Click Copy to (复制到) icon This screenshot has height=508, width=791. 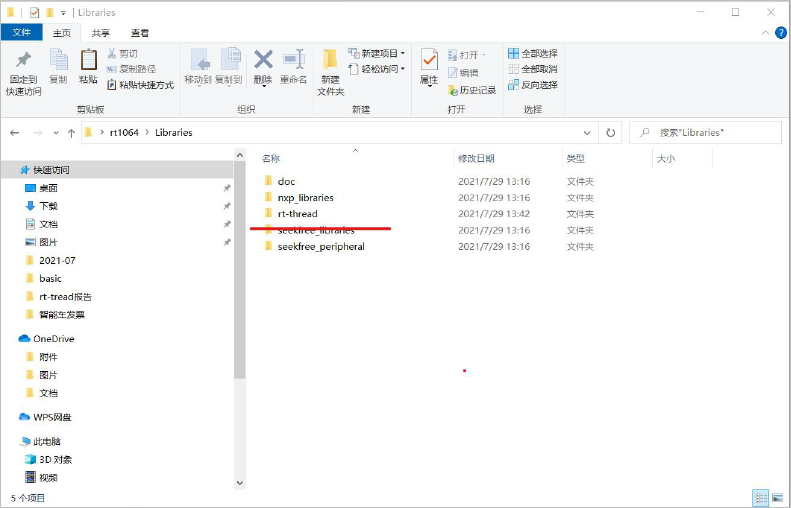pos(229,67)
